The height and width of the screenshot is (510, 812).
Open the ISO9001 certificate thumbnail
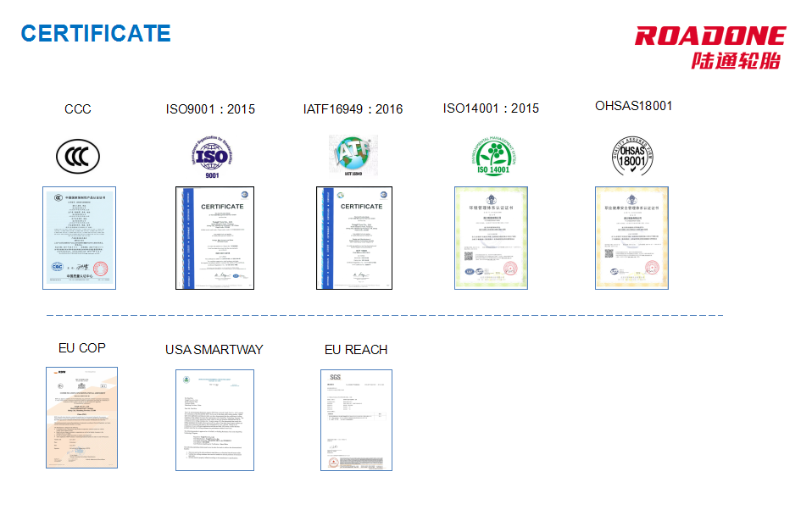[x=215, y=238]
